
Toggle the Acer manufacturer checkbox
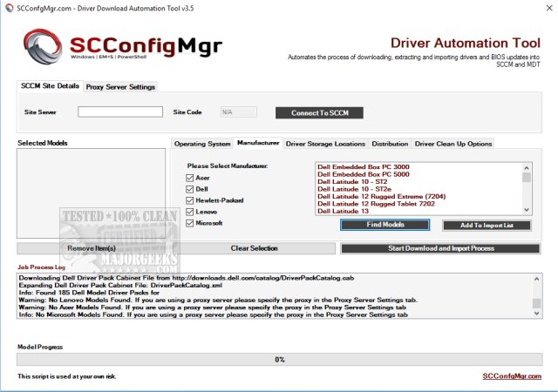point(190,178)
